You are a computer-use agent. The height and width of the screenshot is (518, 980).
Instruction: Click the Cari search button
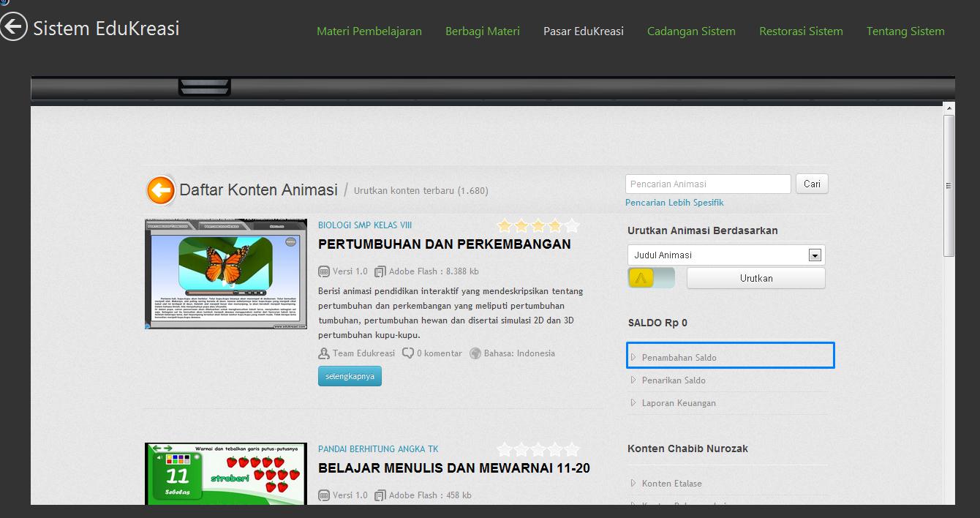tap(812, 184)
